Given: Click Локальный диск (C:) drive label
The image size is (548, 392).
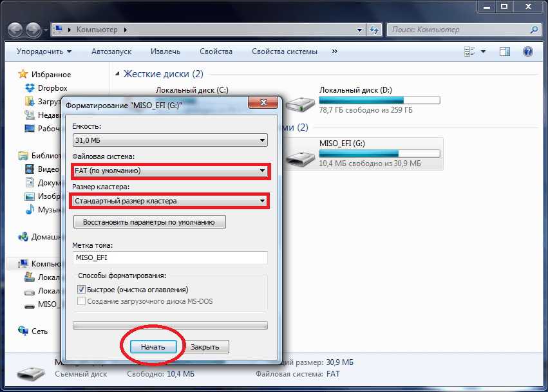Looking at the screenshot, I should 193,89.
